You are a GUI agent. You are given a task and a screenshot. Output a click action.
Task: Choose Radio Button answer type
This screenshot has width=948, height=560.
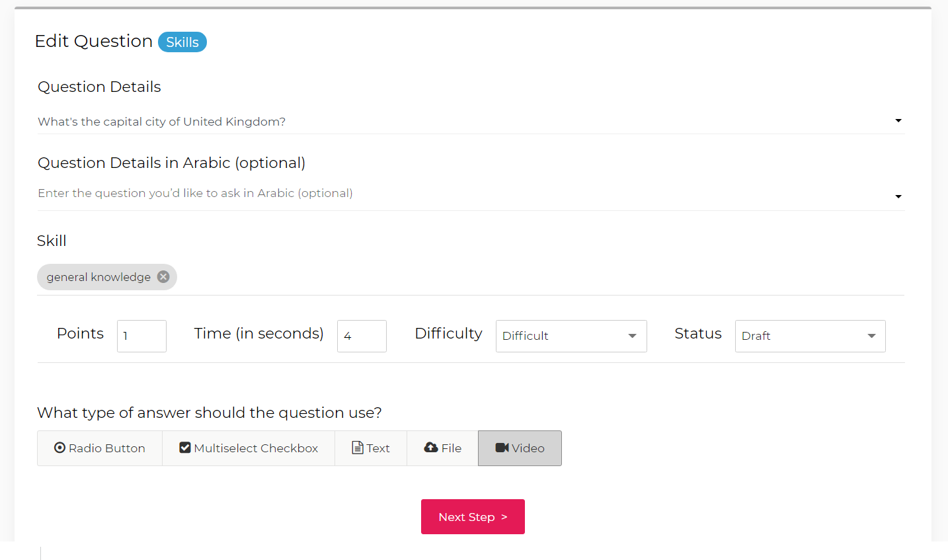point(100,448)
